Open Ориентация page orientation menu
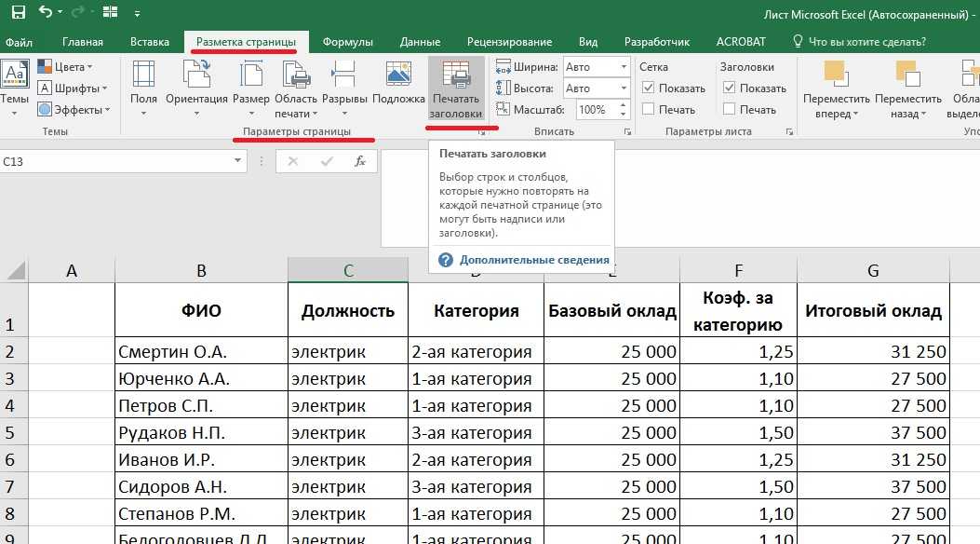 pos(196,88)
